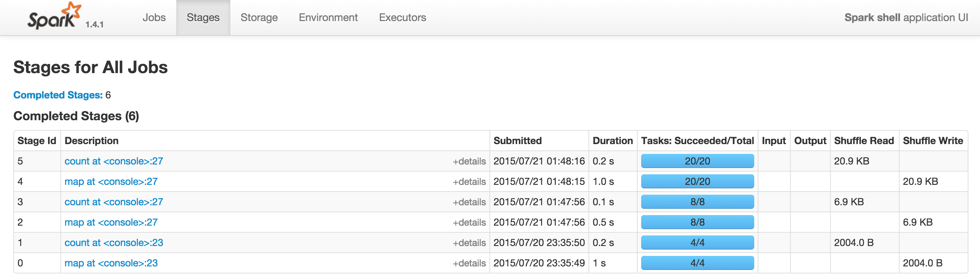Show +details for stage 0
Image resolution: width=980 pixels, height=278 pixels.
469,263
